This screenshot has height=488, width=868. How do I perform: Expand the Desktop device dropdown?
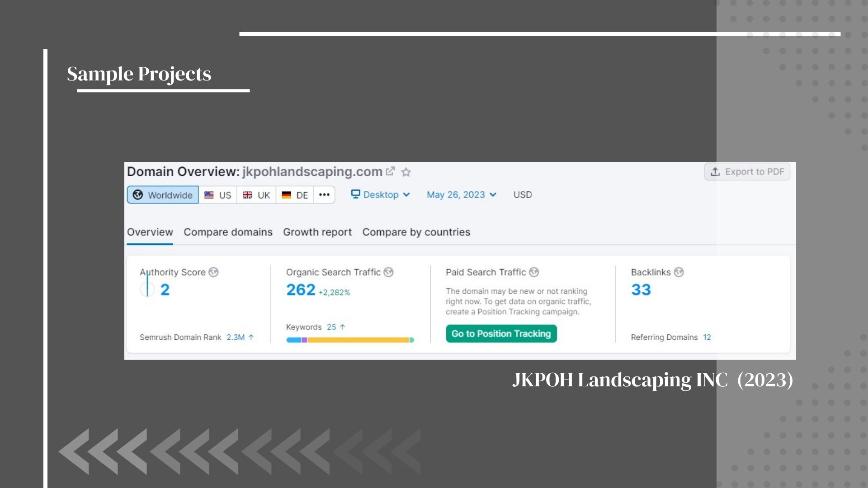(381, 195)
